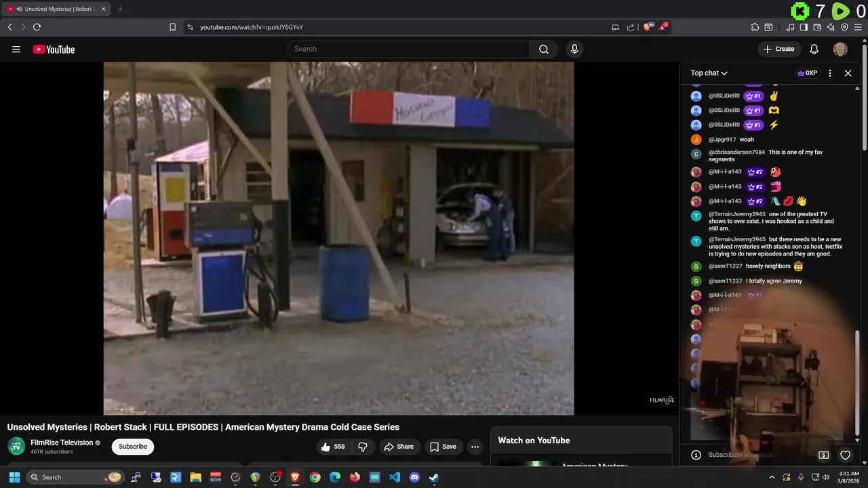
Task: Expand the Top chat dropdown
Action: click(x=709, y=73)
